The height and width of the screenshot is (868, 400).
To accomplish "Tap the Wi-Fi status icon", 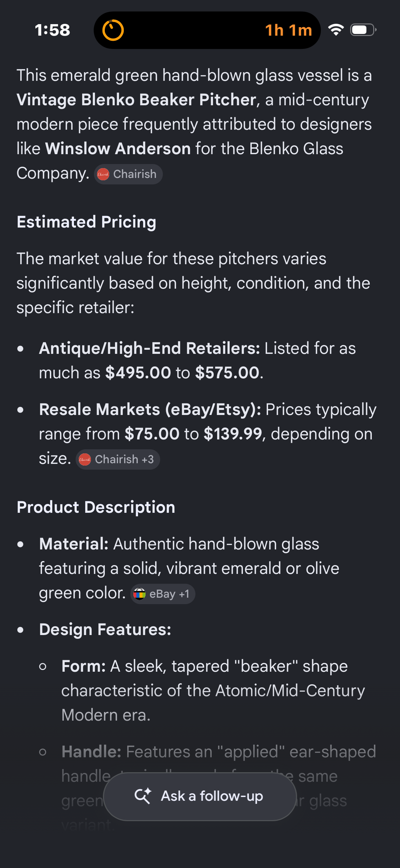I will pos(336,30).
